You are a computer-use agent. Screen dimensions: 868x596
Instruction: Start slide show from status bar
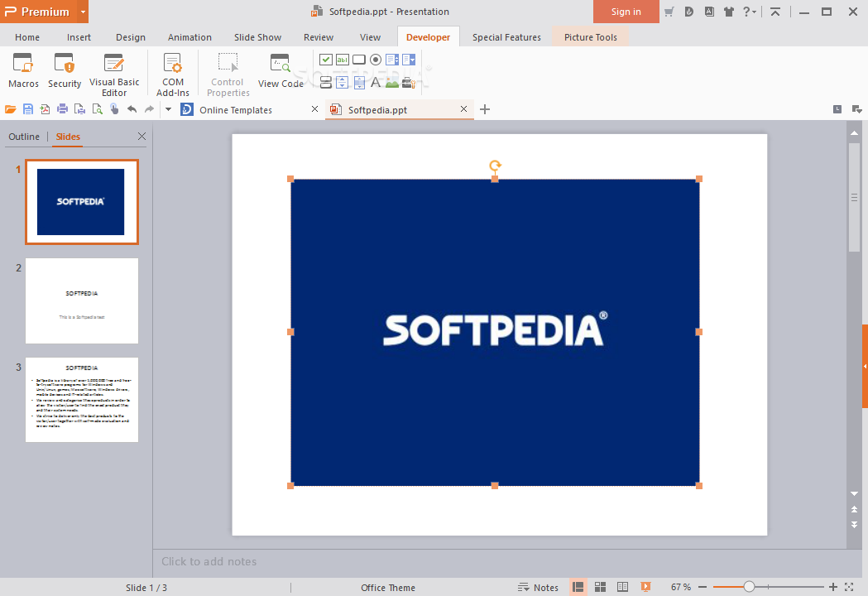click(645, 587)
